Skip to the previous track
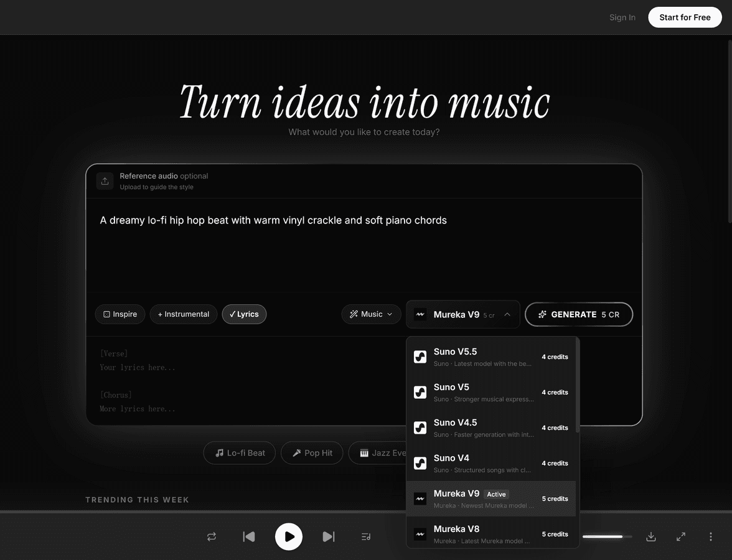The width and height of the screenshot is (732, 560). pyautogui.click(x=249, y=536)
